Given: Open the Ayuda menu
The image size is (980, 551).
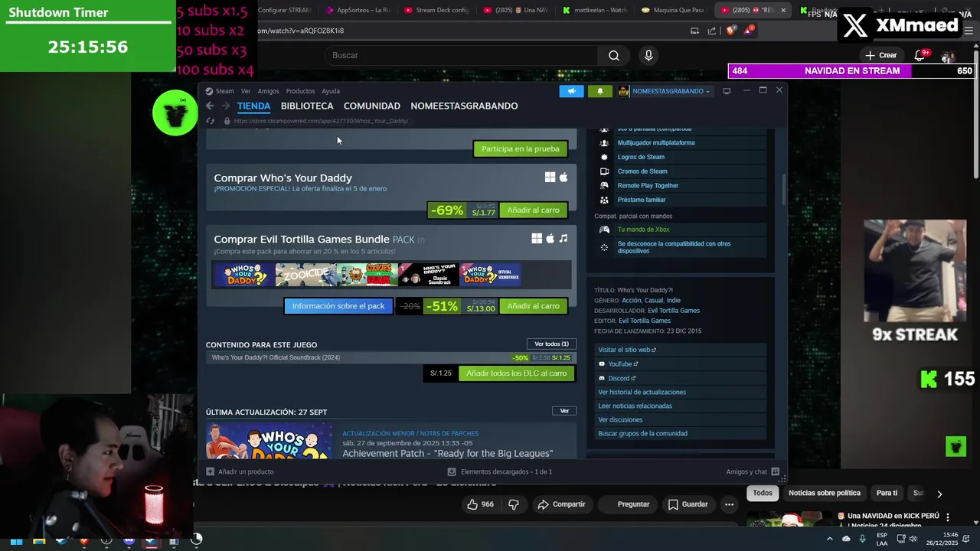Looking at the screenshot, I should (x=331, y=91).
